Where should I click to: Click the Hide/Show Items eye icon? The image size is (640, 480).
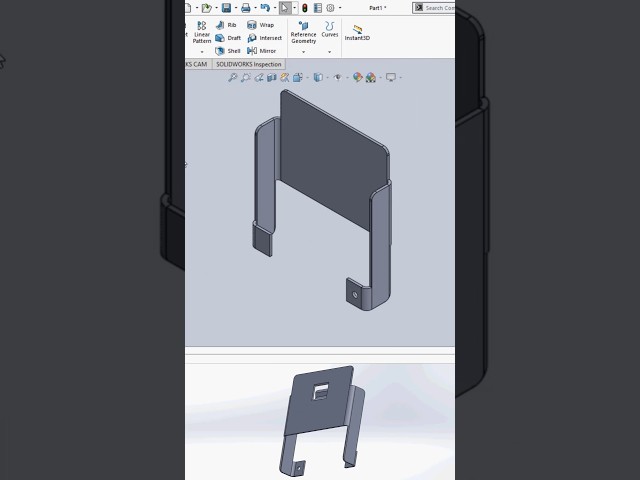point(338,77)
